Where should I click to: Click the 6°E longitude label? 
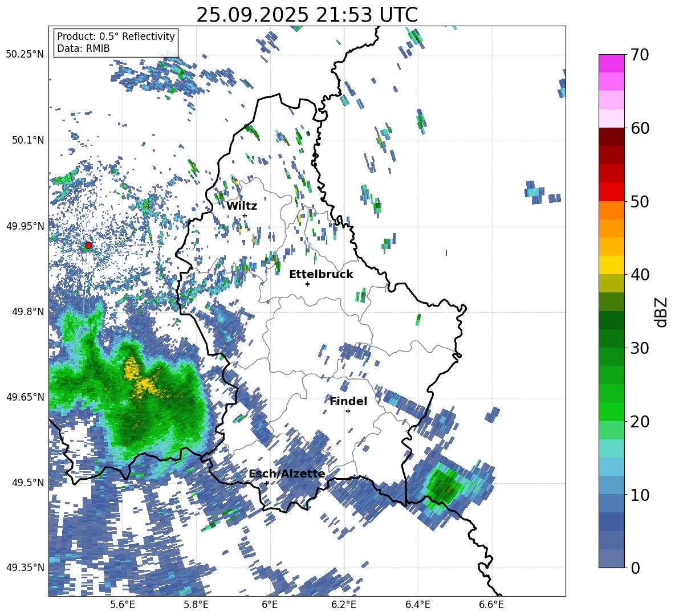[270, 605]
